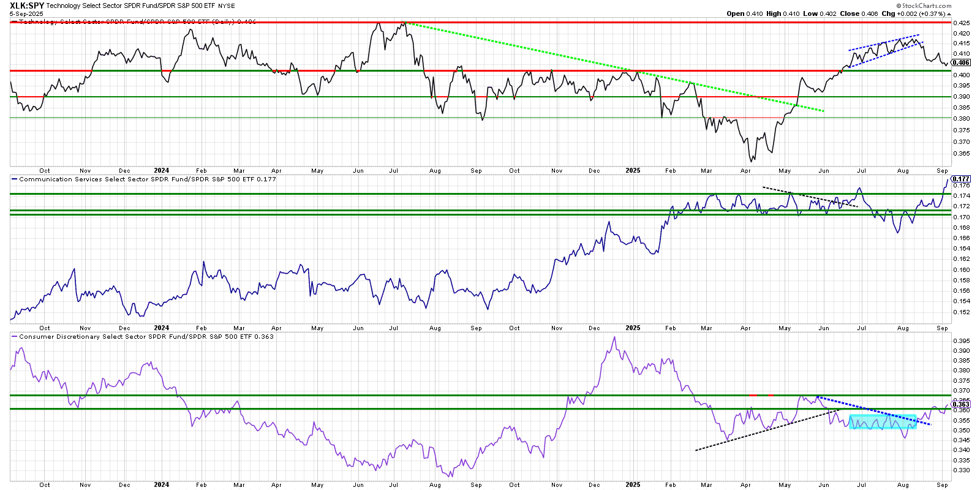Select the header fund name beside XLK:SPY
This screenshot has width=980, height=490.
coord(131,6)
